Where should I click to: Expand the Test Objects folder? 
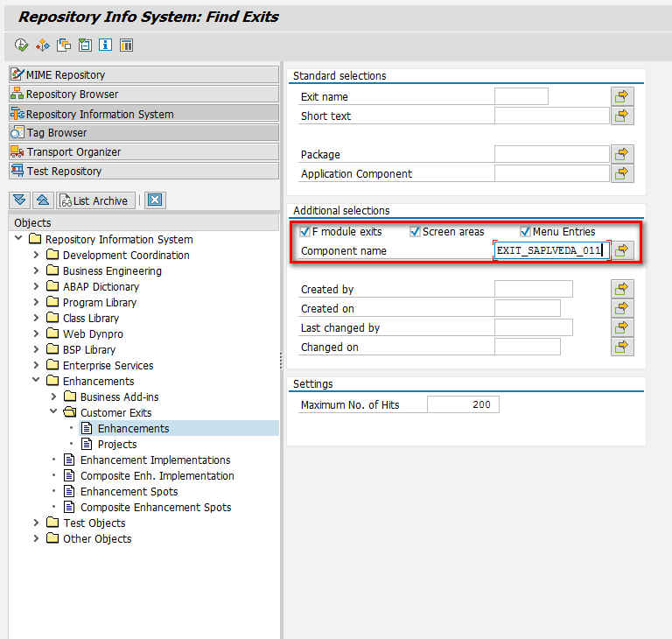(36, 523)
